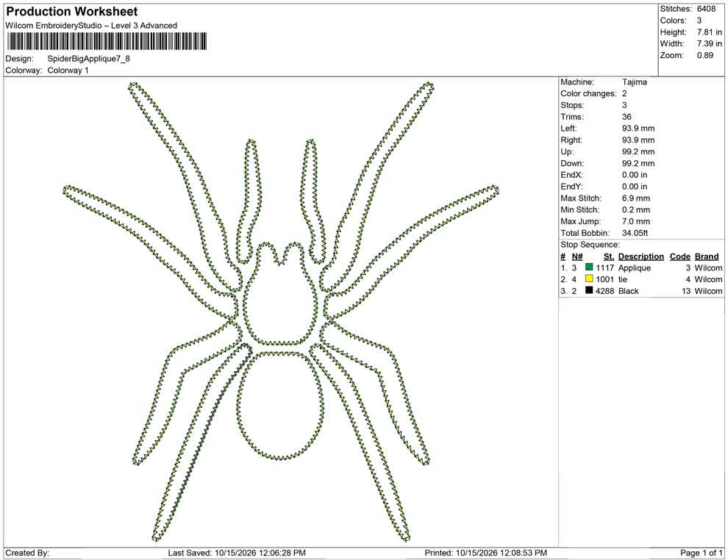Click the Stitches value '6408'

coord(706,9)
